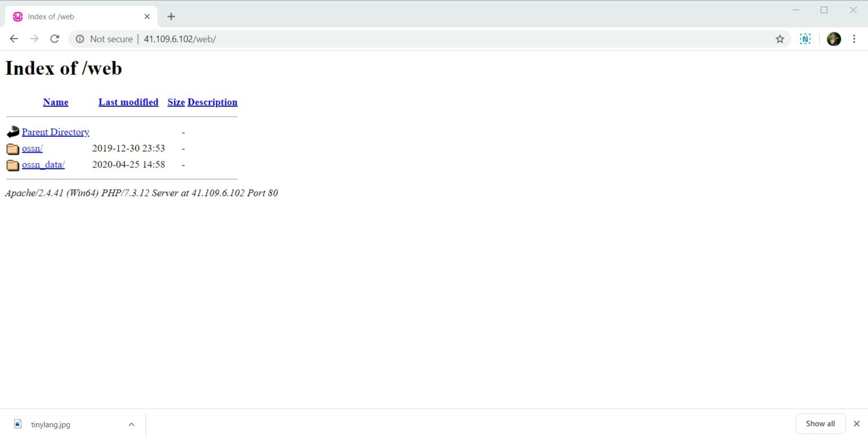Screen dimensions: 868x439
Task: View site info next to Not secure
Action: 80,39
